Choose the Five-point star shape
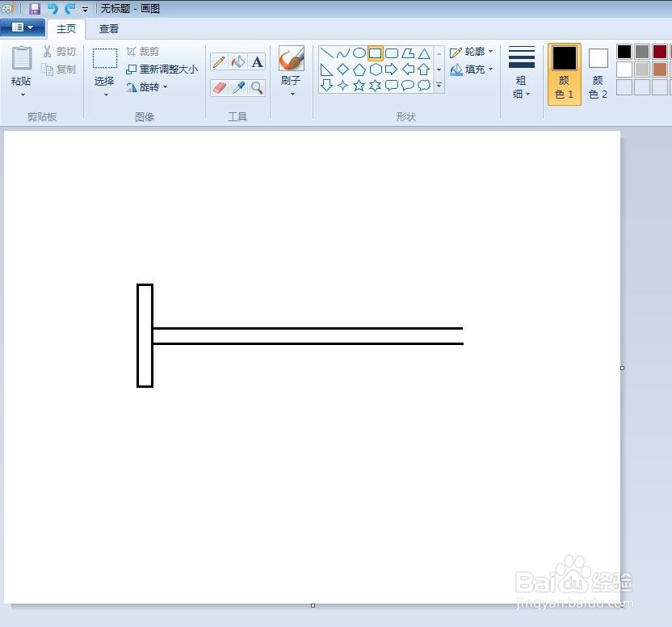Screen dimensions: 672x627 [359, 86]
